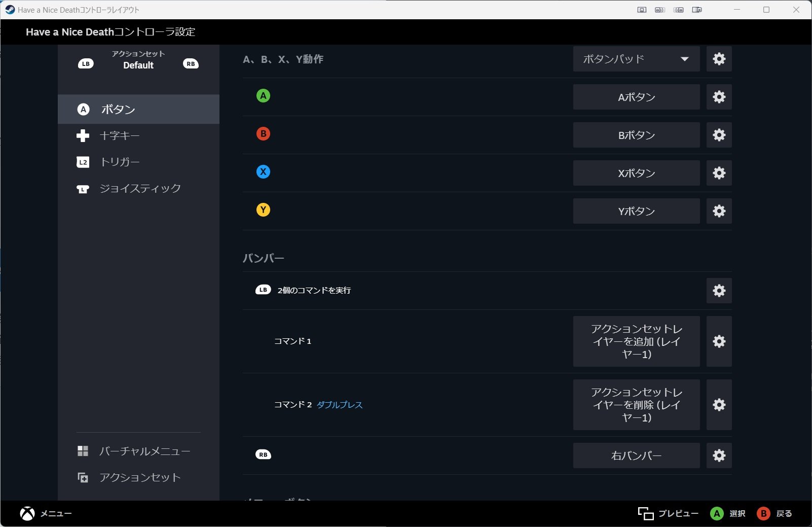Click the blue X button glyph
The image size is (812, 527).
tap(263, 172)
